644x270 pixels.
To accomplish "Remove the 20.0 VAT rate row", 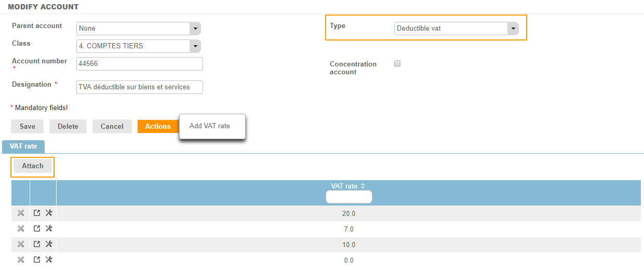I will point(21,213).
